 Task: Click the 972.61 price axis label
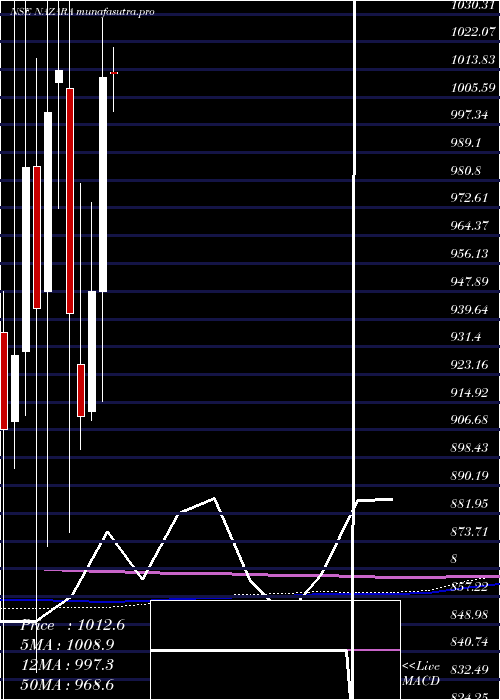pos(469,197)
